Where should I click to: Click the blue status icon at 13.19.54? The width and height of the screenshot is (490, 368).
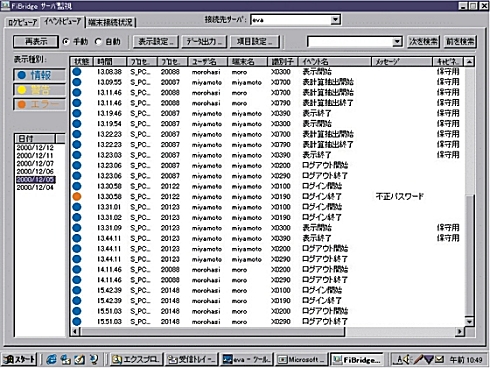pos(77,124)
